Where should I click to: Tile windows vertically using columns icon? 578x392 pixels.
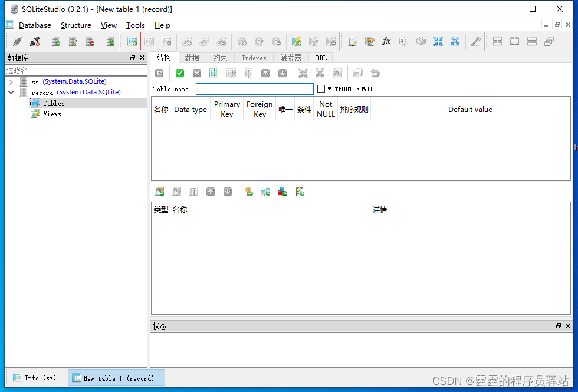[514, 41]
